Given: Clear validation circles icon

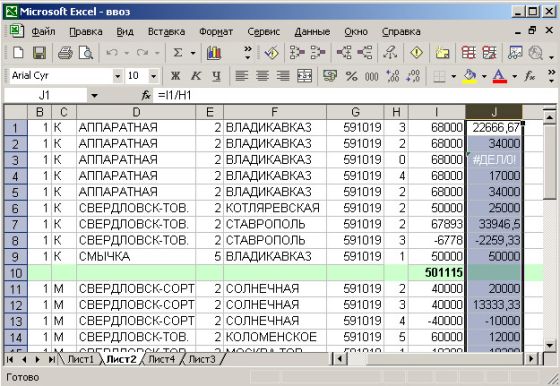Looking at the screenshot, I should click(x=489, y=53).
